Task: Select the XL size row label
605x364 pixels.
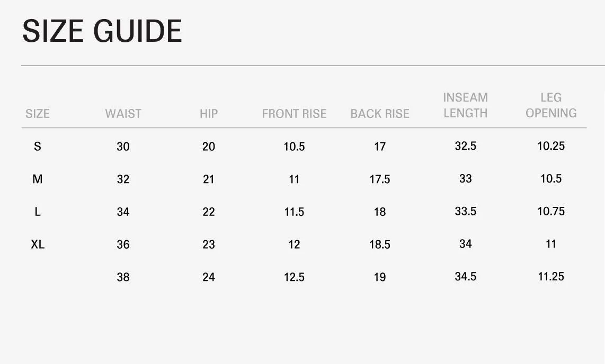Action: click(38, 244)
